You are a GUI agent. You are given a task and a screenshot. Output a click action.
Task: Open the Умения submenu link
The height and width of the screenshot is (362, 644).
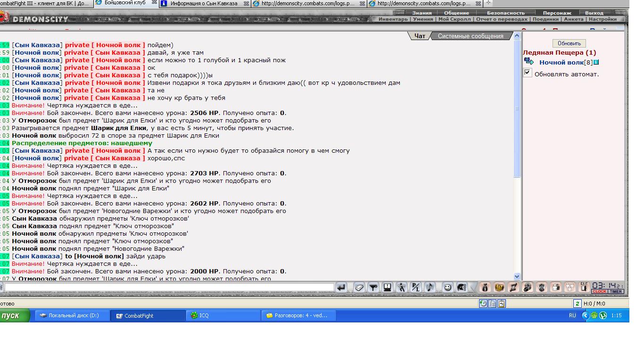(423, 19)
